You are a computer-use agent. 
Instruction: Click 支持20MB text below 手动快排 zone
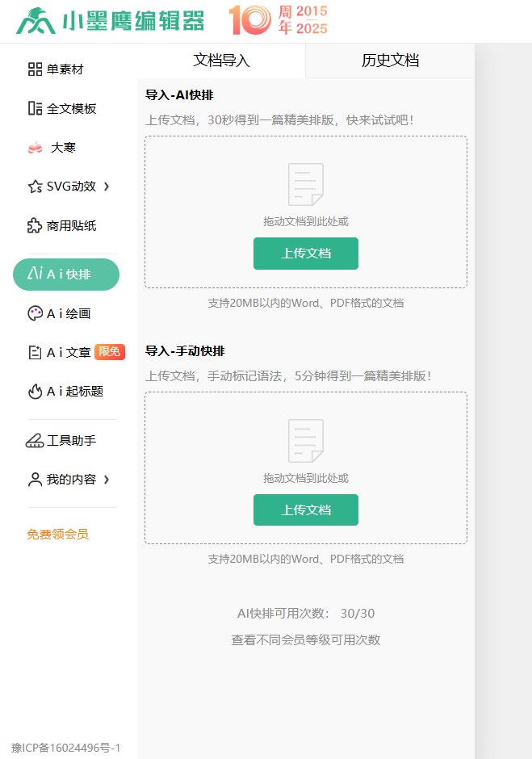click(306, 559)
